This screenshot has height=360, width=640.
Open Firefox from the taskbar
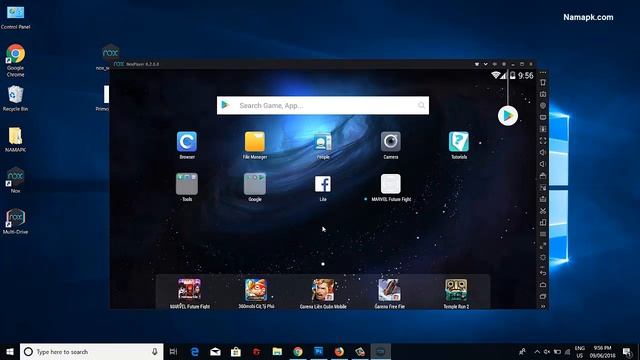[x=339, y=351]
